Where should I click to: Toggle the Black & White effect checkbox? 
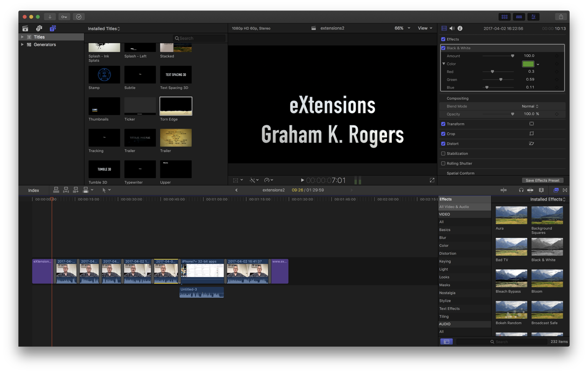tap(443, 48)
